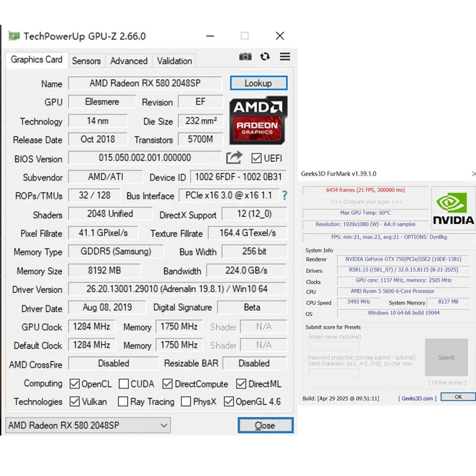476x476 pixels.
Task: Uncheck the OpenCL computing option
Action: [75, 384]
